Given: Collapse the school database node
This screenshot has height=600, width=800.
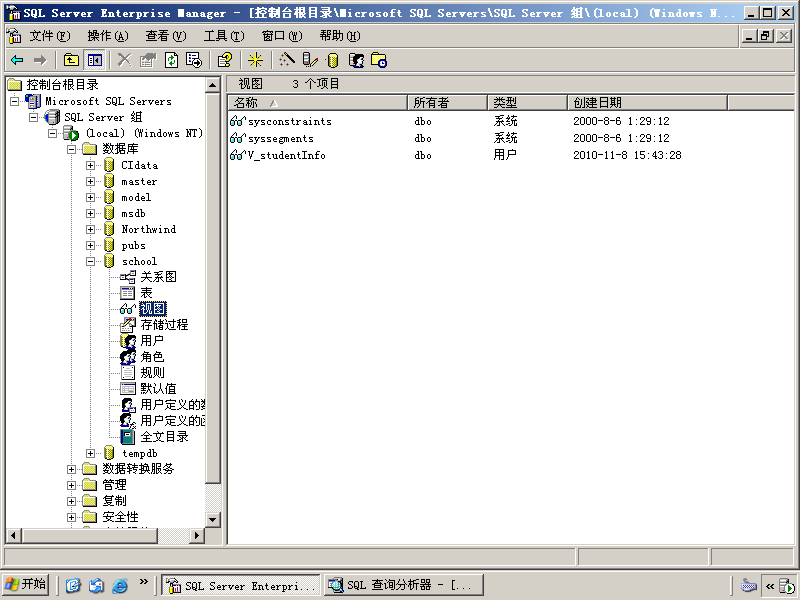Looking at the screenshot, I should (x=90, y=261).
